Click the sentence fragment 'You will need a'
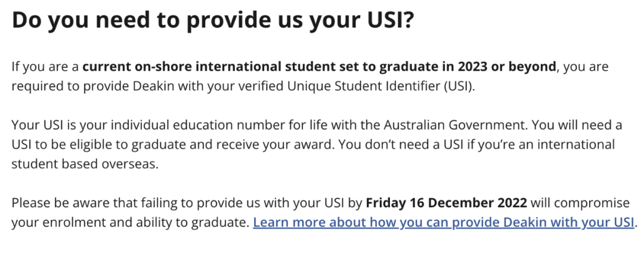Image resolution: width=644 pixels, height=253 pixels. click(577, 124)
